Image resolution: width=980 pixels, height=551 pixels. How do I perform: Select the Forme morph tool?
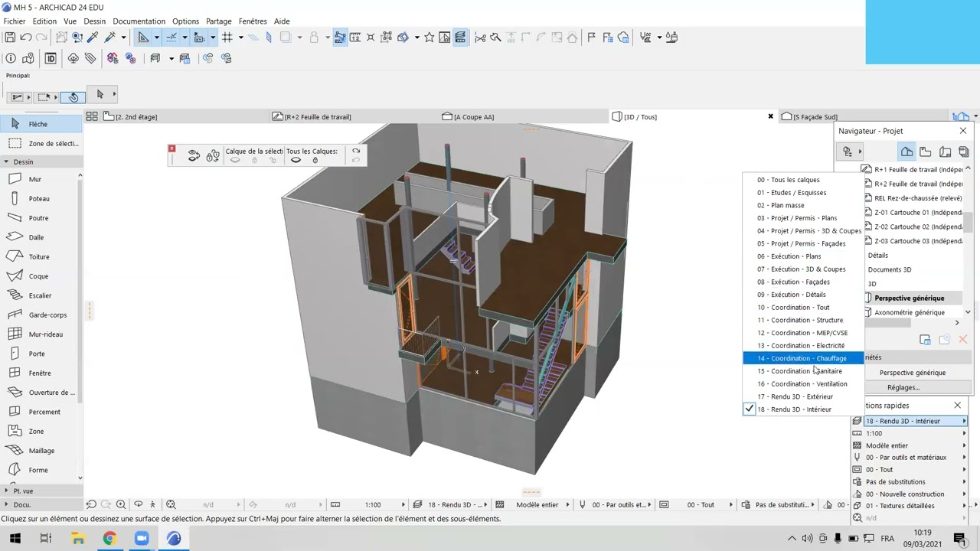click(x=38, y=470)
